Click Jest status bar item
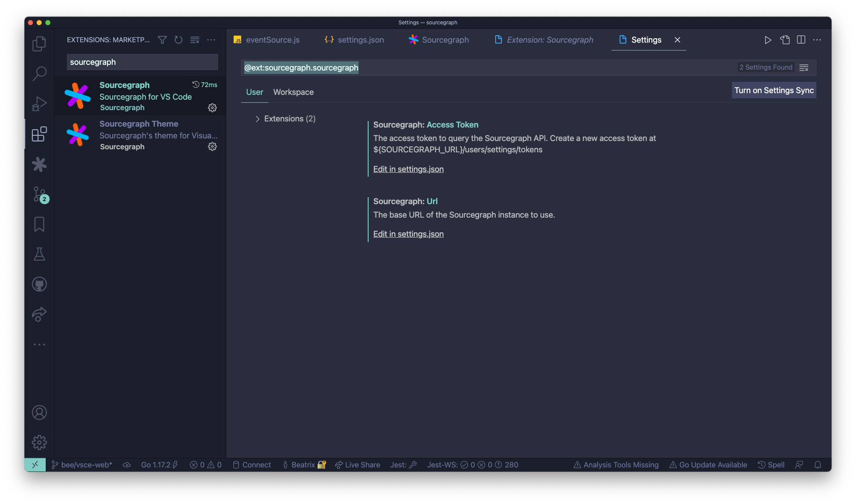The height and width of the screenshot is (504, 856). click(404, 465)
